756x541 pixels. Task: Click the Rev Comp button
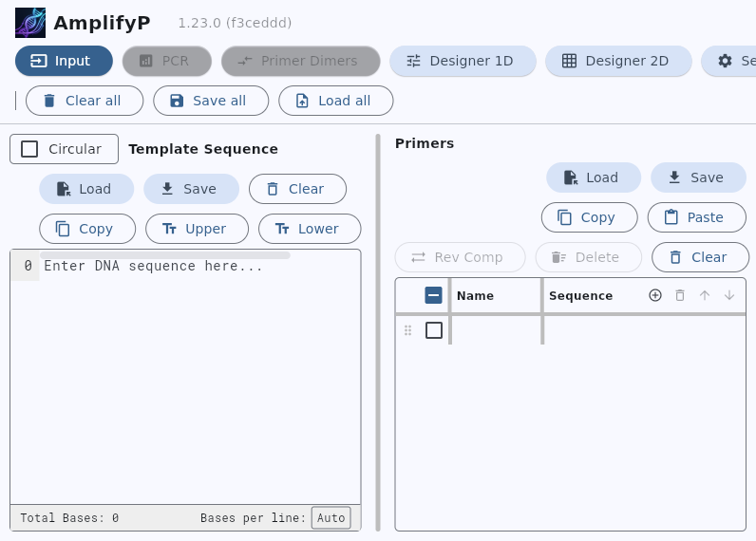pyautogui.click(x=460, y=257)
